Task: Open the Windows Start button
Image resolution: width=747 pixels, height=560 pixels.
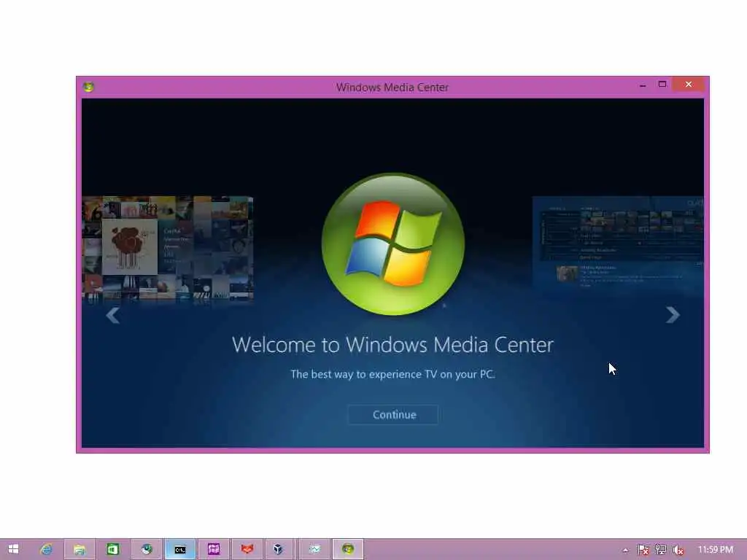Action: pos(13,549)
